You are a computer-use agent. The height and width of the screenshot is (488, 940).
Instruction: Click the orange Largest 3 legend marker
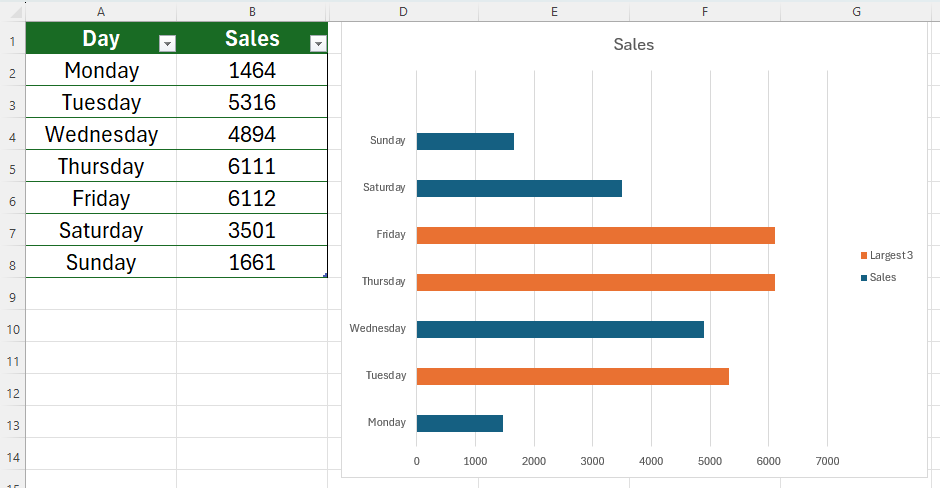click(x=863, y=256)
